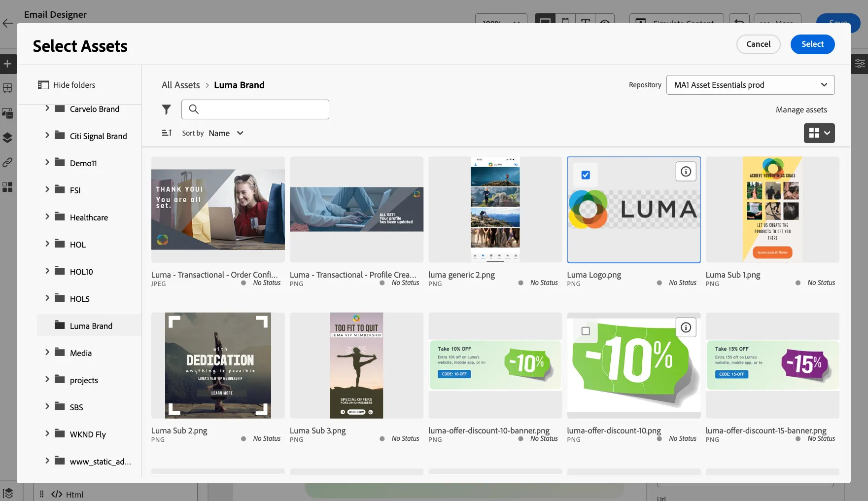Screen dimensions: 868x501
Task: Select the luma generic 2.png thumbnail
Action: (495, 210)
